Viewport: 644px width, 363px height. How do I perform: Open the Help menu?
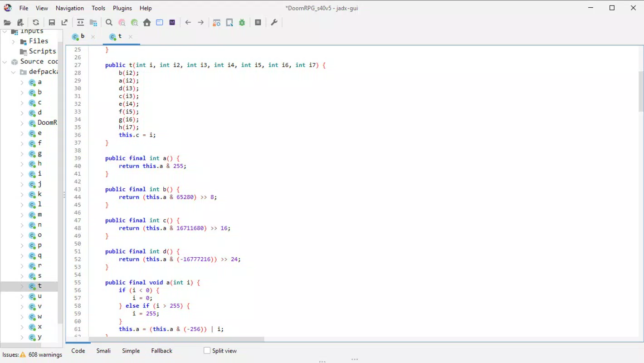pos(146,8)
